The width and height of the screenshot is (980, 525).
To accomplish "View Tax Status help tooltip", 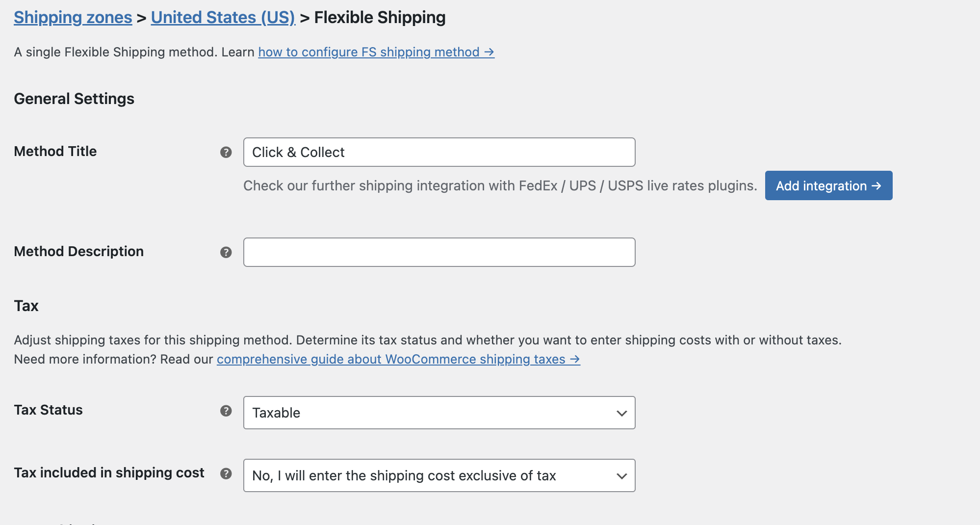I will (226, 411).
